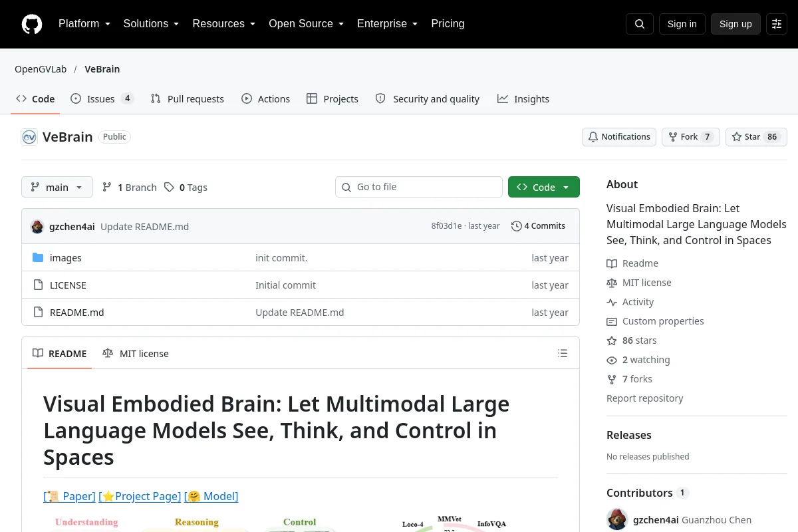
Task: Open the Contributors heading link
Action: 647,493
